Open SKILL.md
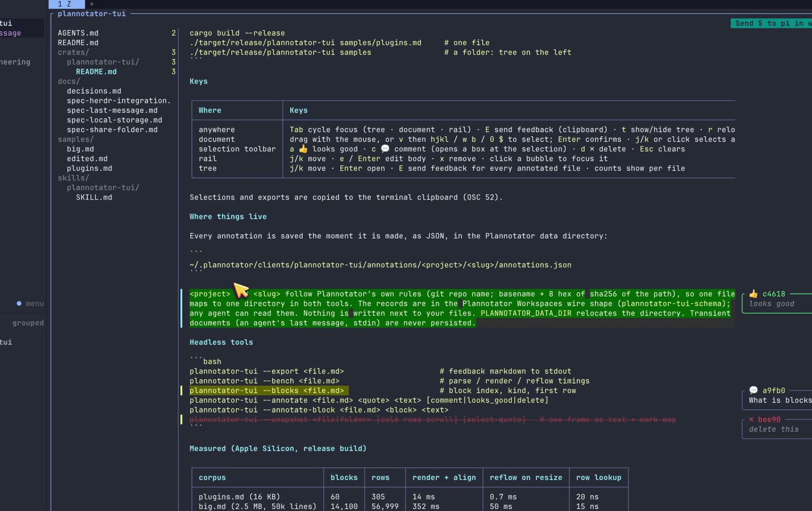Image resolution: width=812 pixels, height=511 pixels. (x=94, y=197)
